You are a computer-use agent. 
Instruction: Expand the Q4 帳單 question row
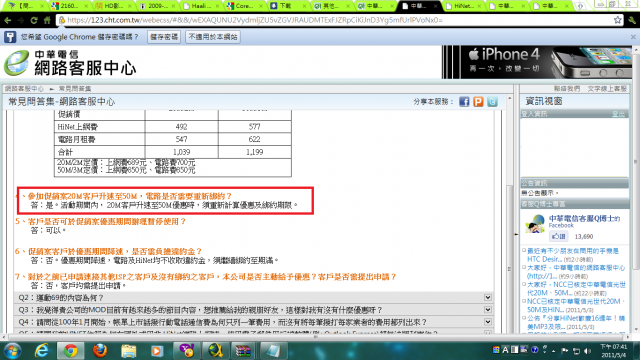pos(254,322)
